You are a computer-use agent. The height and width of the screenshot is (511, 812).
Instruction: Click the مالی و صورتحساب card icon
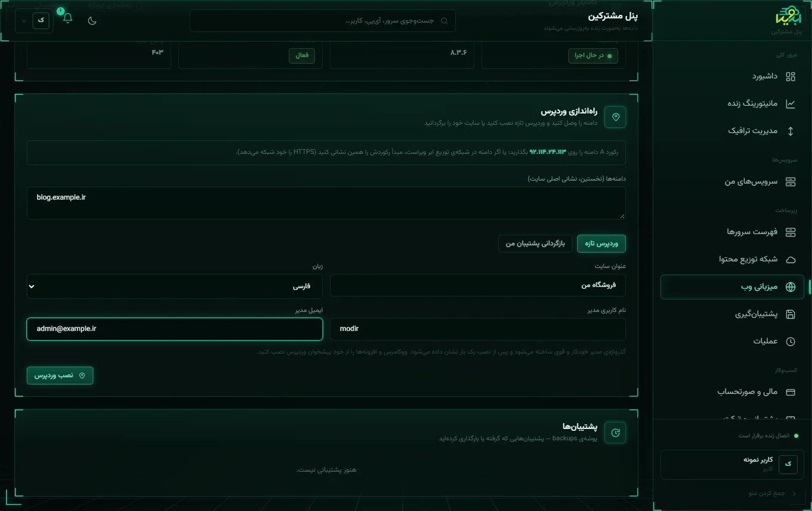(x=790, y=392)
